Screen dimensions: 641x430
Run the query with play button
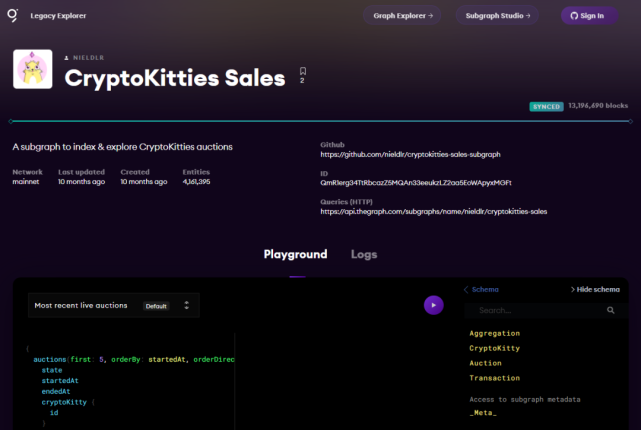(433, 305)
